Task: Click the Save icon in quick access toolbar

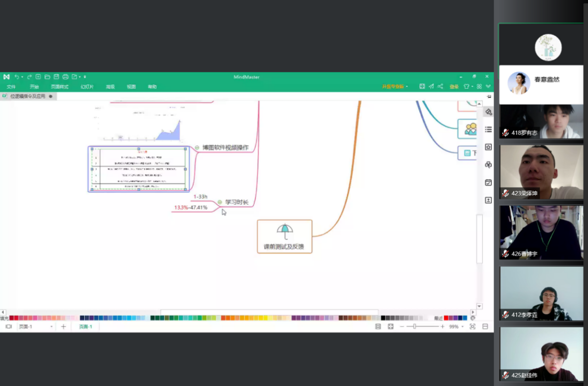Action: pos(56,77)
